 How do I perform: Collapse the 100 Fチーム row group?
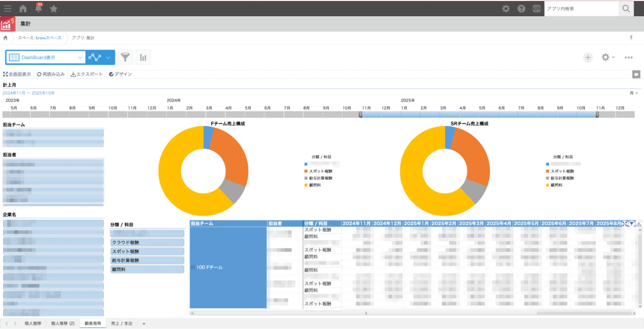coord(193,267)
